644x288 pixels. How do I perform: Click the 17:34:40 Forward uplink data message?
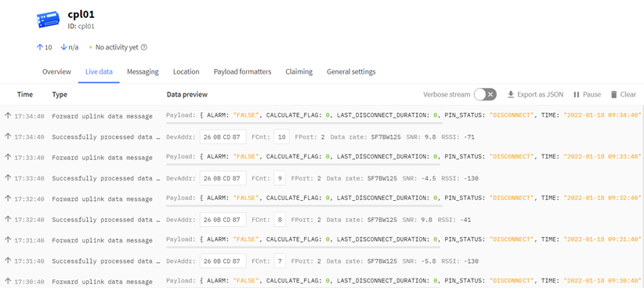[x=102, y=116]
